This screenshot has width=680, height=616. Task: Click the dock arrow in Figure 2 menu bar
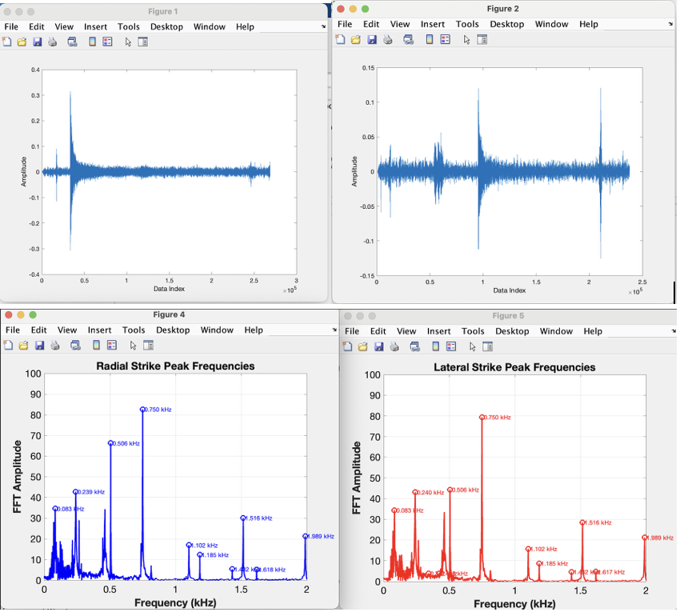tap(671, 24)
